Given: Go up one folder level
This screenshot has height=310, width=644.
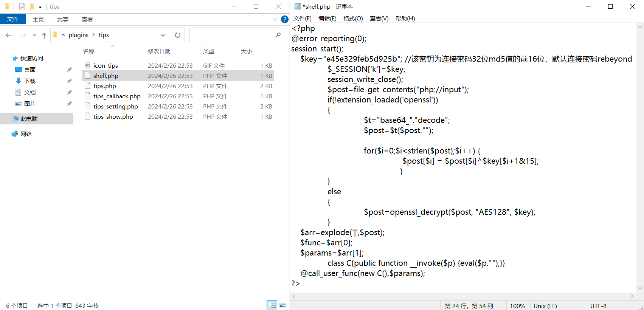Looking at the screenshot, I should tap(44, 35).
